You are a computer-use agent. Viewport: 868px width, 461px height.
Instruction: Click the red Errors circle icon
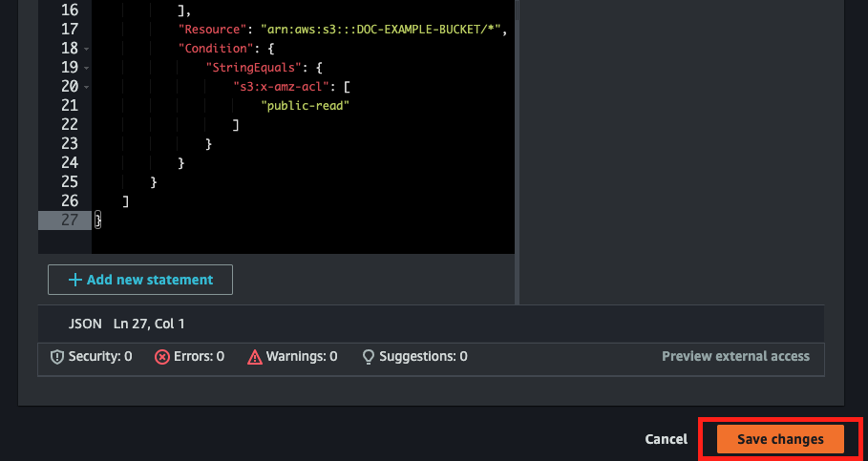point(162,356)
